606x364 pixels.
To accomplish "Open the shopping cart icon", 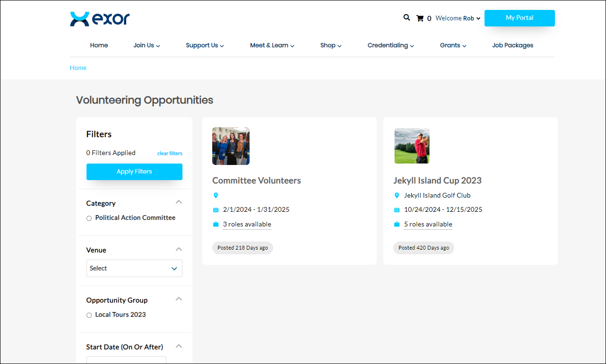I will point(419,18).
